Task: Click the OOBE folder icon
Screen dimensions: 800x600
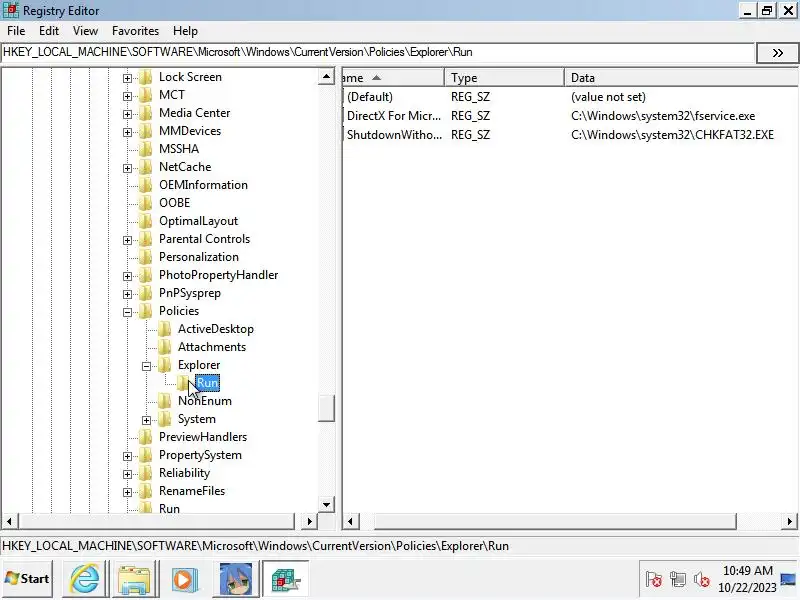Action: (146, 203)
